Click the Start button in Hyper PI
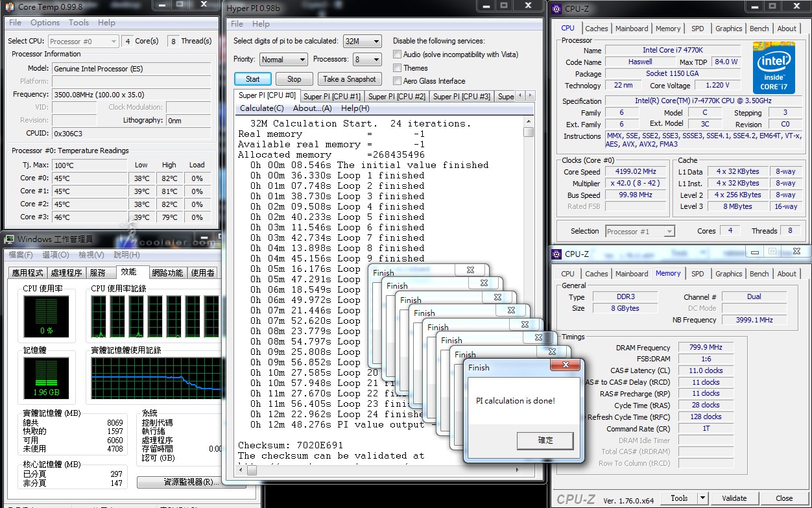This screenshot has height=508, width=812. (x=253, y=79)
